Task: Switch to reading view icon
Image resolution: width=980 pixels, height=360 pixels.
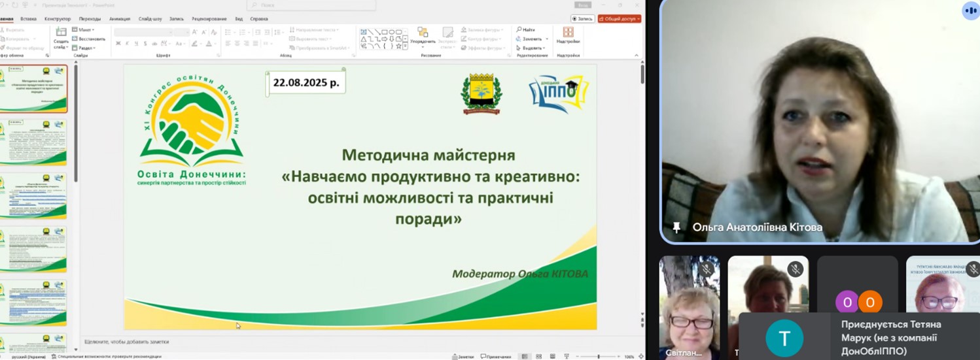Action: (x=551, y=357)
